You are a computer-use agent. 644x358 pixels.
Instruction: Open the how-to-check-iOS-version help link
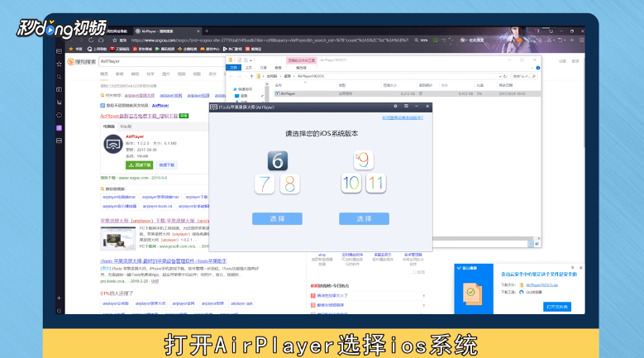tap(403, 118)
